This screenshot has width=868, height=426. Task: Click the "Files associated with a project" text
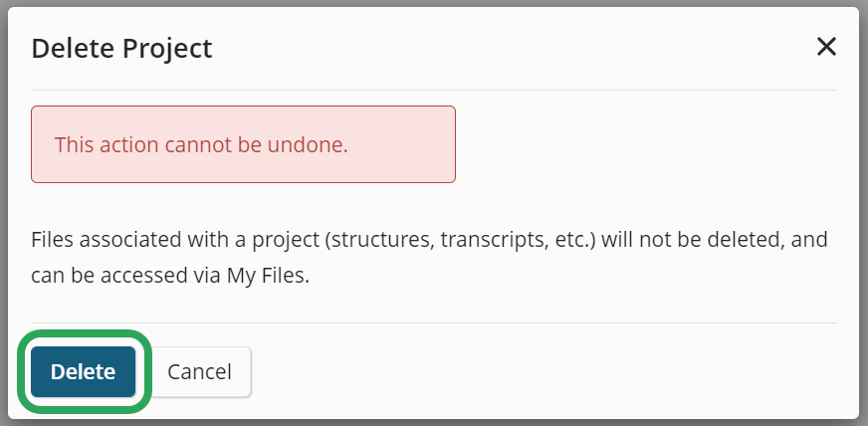click(x=176, y=241)
